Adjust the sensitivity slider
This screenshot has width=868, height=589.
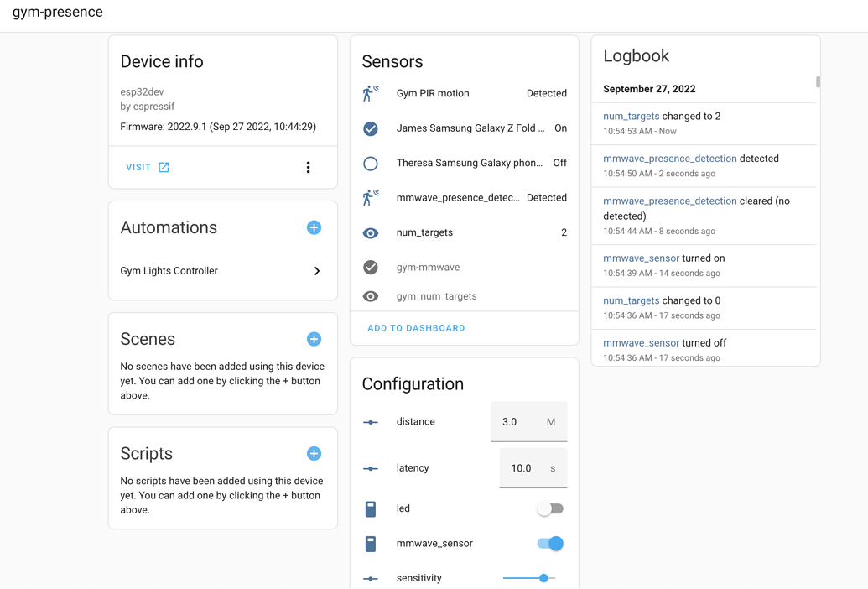[543, 578]
